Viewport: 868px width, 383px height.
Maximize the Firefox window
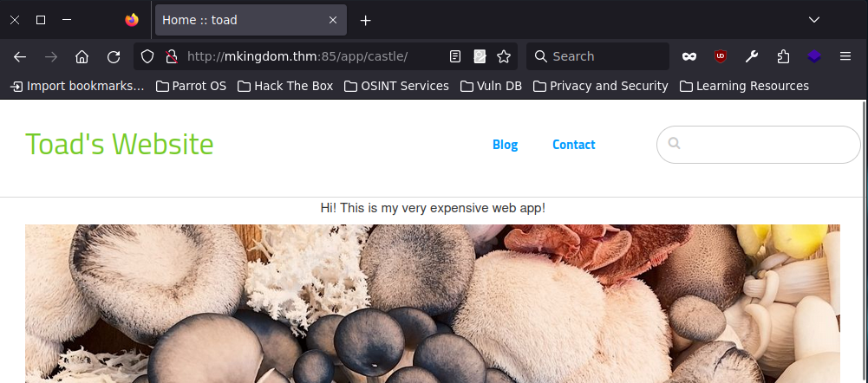coord(41,20)
